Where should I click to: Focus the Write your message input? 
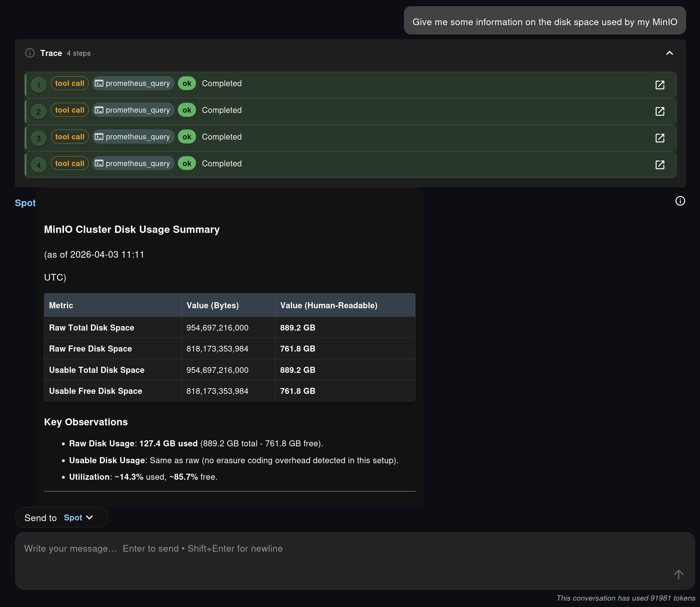[355, 561]
